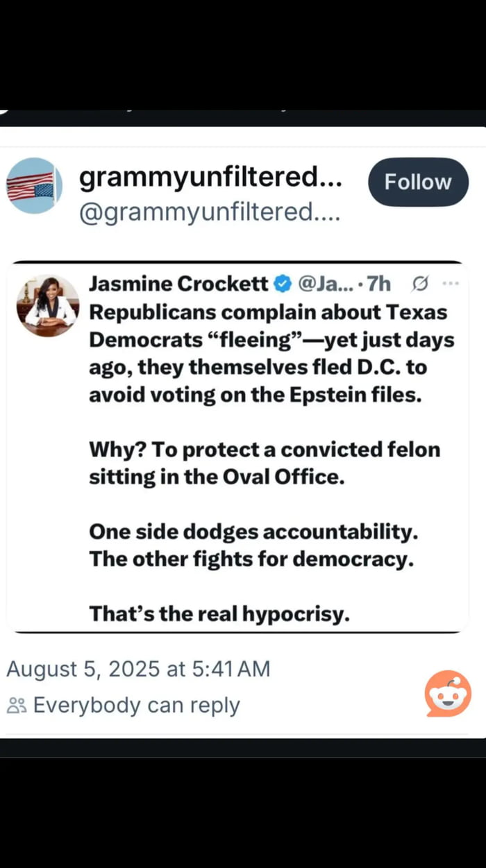Open the August 5, 2025 date link
This screenshot has height=868, width=486.
[x=139, y=669]
